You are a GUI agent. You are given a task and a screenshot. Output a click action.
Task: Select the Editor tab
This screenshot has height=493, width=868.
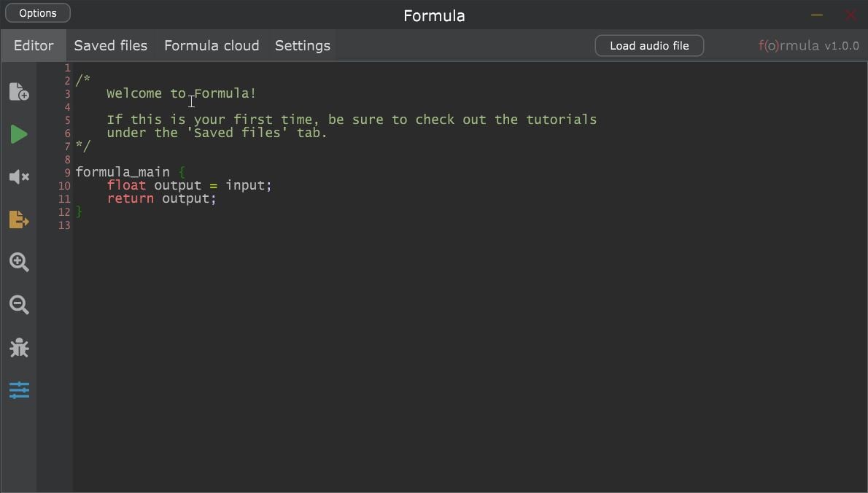point(34,45)
